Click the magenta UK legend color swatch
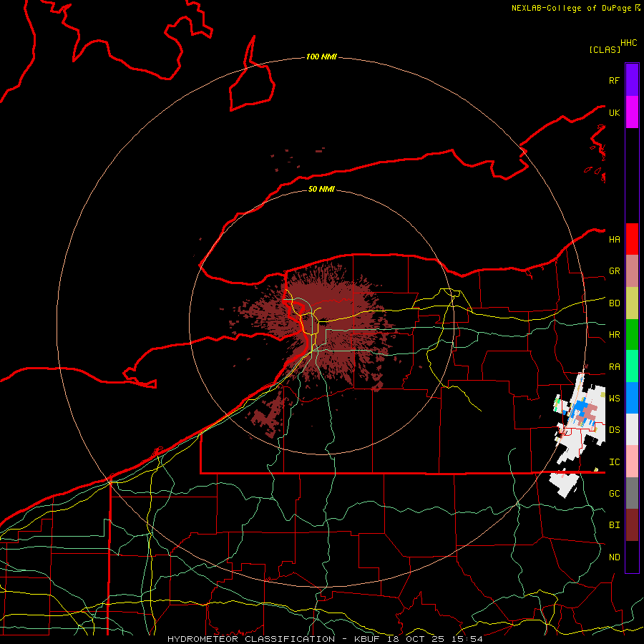Viewport: 644px width, 644px height. [632, 112]
